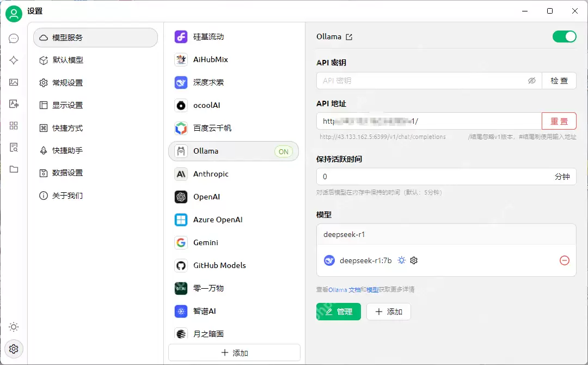Click the settings gear beside deepseek-r1:7b

(414, 260)
